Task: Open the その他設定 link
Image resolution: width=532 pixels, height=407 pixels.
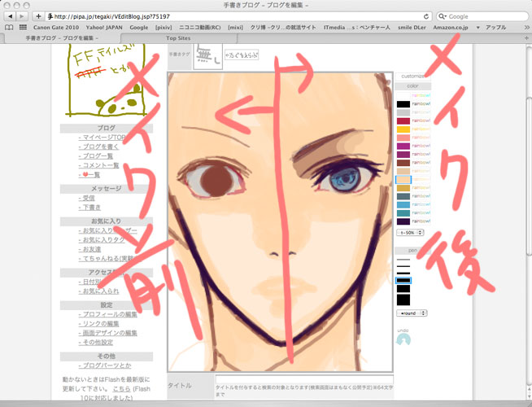Action: 96,342
